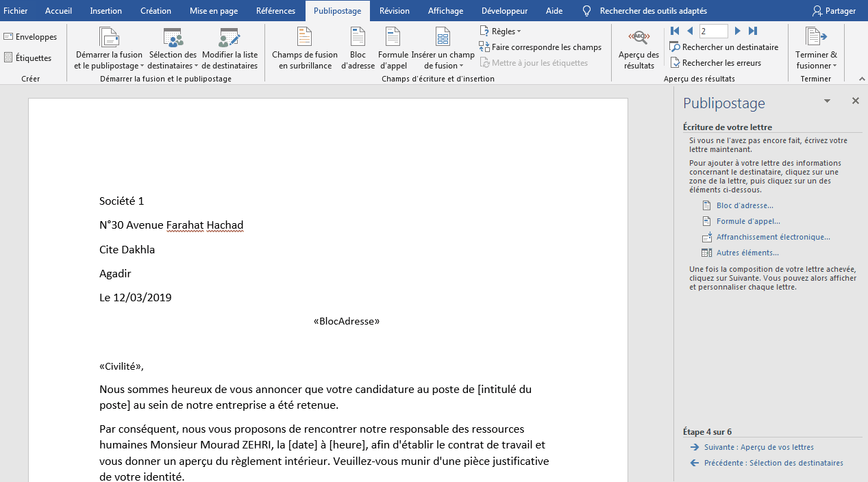This screenshot has height=482, width=868.
Task: Click Rechercher les erreurs
Action: 716,63
